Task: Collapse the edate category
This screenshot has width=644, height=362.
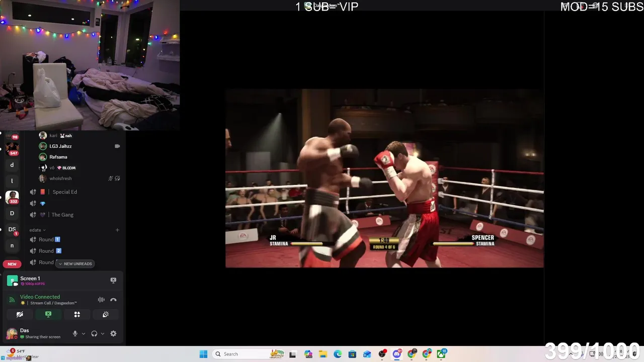Action: (37, 230)
